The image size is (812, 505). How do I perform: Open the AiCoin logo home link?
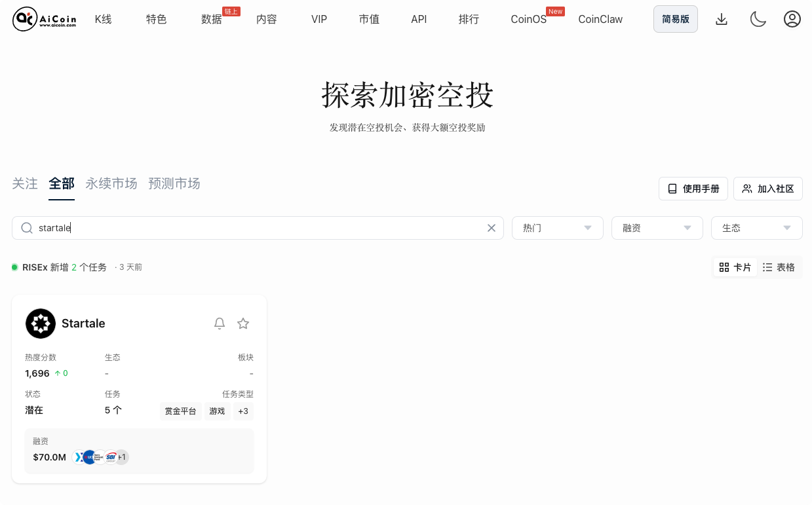pos(45,20)
